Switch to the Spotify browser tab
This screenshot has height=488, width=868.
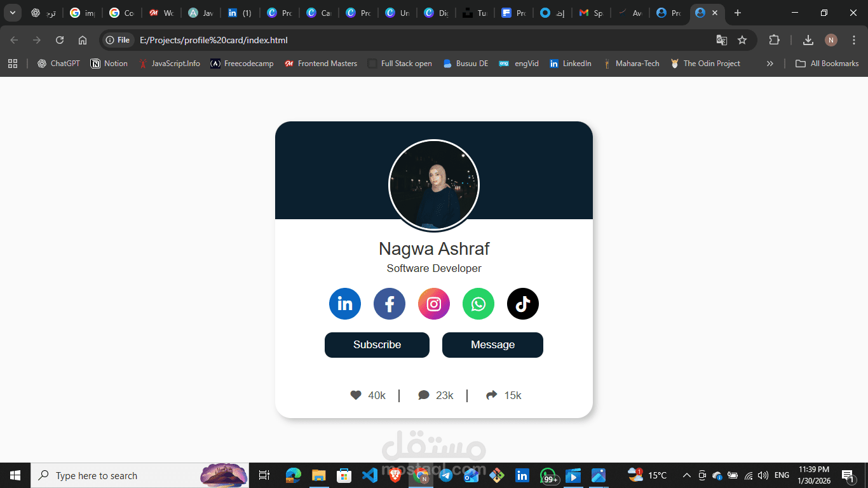[x=591, y=12]
